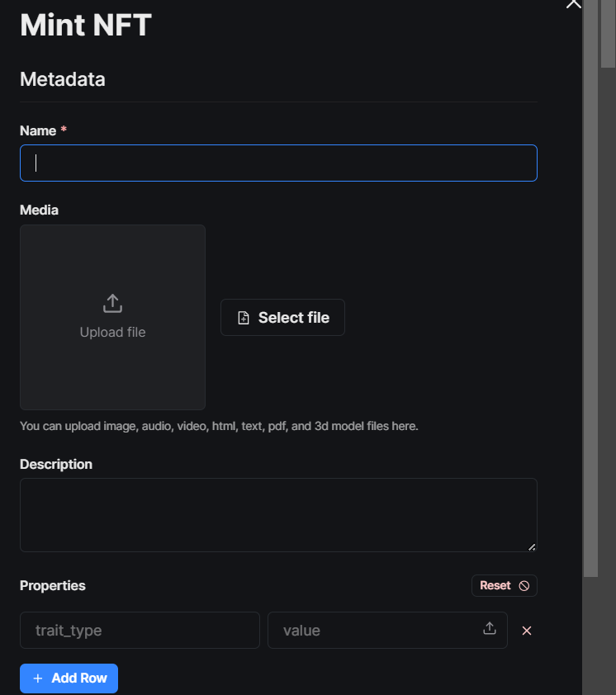
Task: Click the Name field label
Action: [38, 130]
